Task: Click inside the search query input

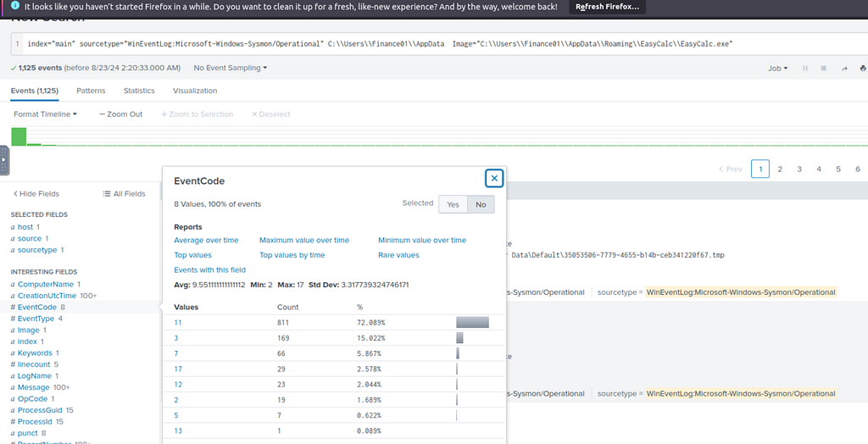Action: pyautogui.click(x=442, y=43)
